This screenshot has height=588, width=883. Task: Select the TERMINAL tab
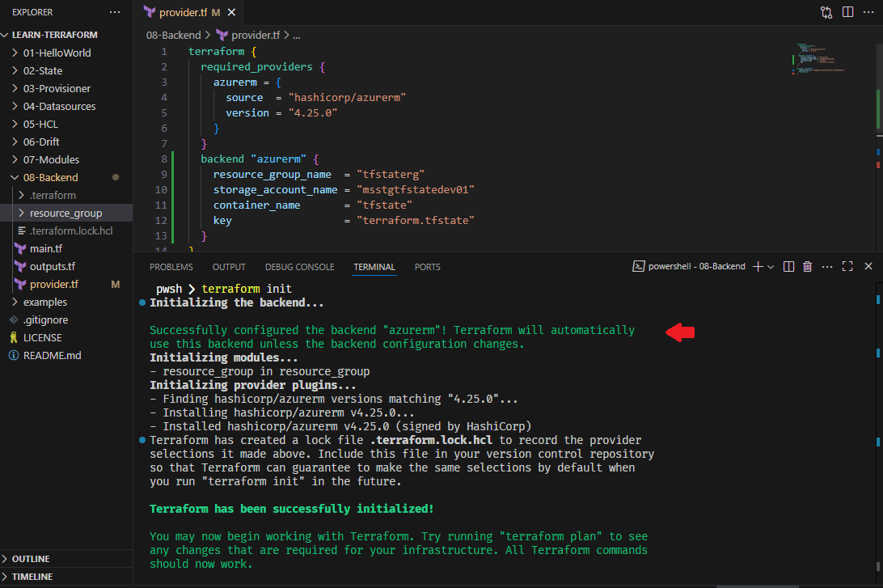(x=374, y=267)
